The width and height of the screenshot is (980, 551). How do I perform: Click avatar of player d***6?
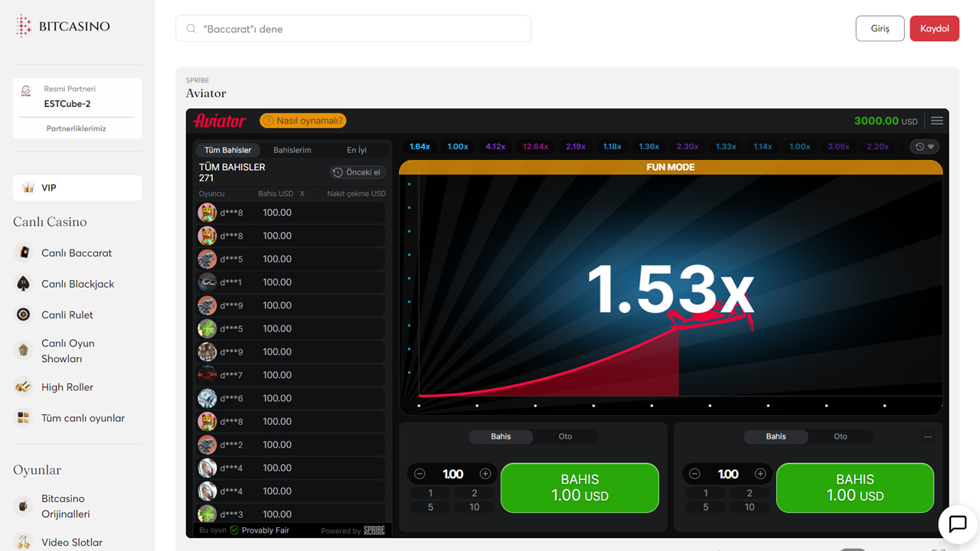click(x=207, y=398)
